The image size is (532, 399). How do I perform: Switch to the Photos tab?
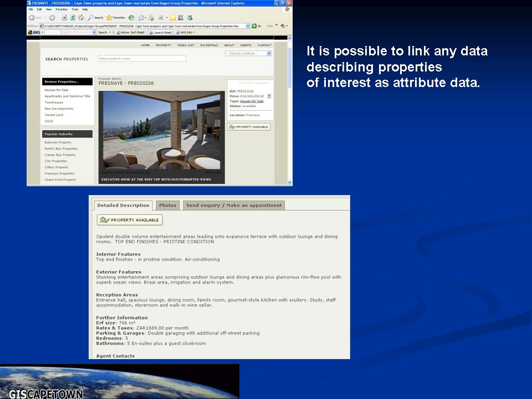click(167, 205)
